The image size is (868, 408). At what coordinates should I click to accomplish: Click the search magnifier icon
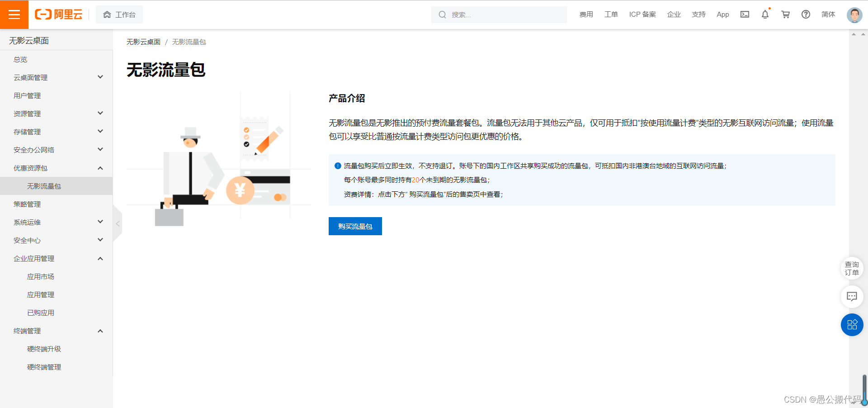pyautogui.click(x=442, y=14)
